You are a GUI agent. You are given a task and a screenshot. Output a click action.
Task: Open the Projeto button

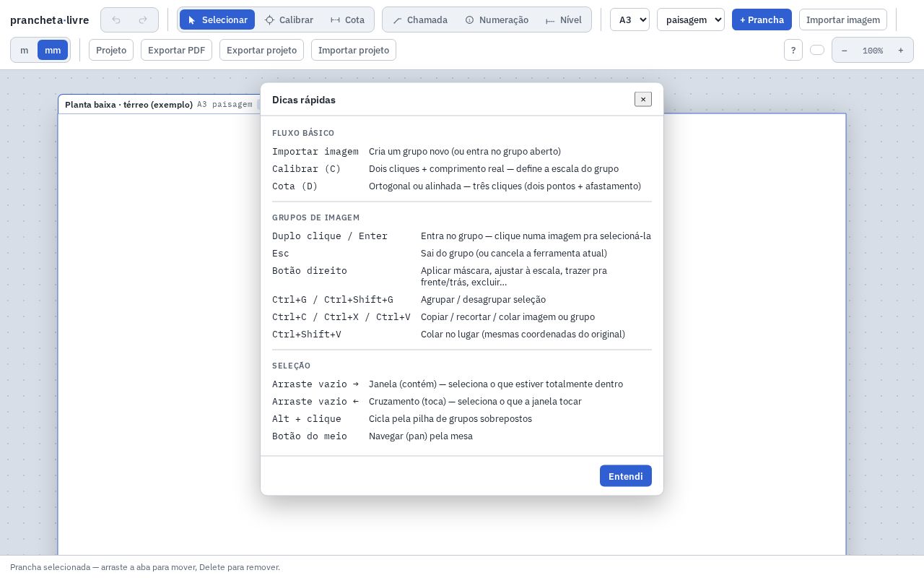tap(111, 50)
